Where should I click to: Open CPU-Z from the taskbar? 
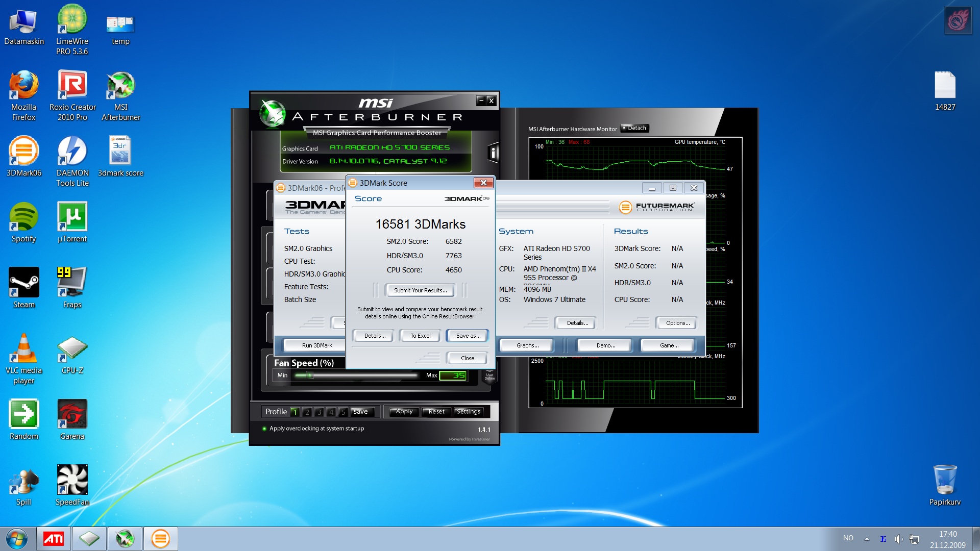click(x=89, y=539)
